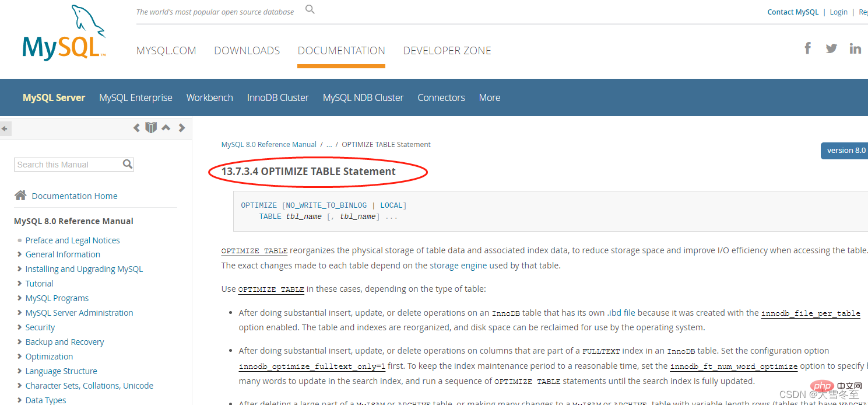Image resolution: width=868 pixels, height=405 pixels.
Task: Open the MySQL LinkedIn page icon
Action: (x=855, y=48)
